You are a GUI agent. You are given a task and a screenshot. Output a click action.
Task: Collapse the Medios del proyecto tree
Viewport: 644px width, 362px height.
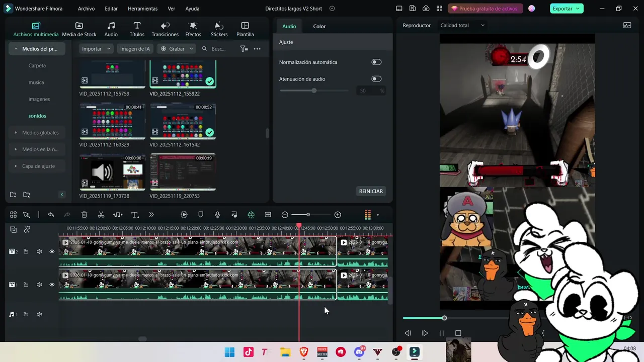[x=16, y=49]
